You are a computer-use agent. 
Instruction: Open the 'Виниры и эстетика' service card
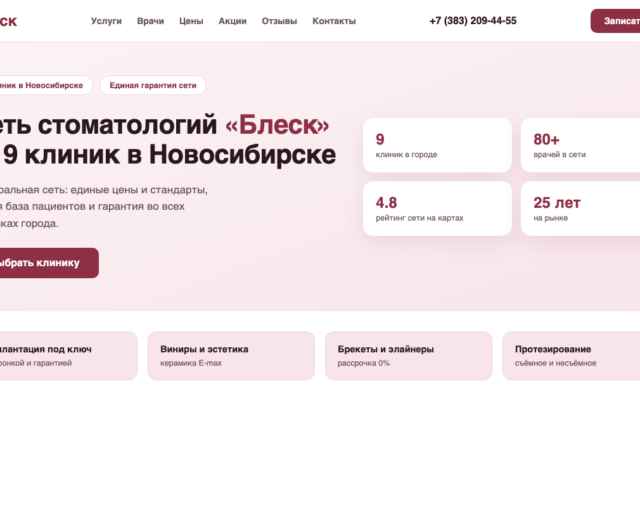(x=231, y=356)
